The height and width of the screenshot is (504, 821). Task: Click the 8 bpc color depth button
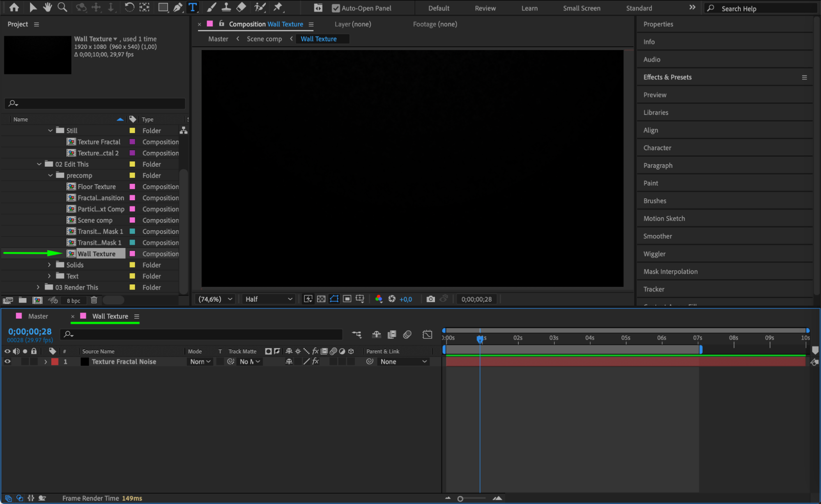(74, 300)
